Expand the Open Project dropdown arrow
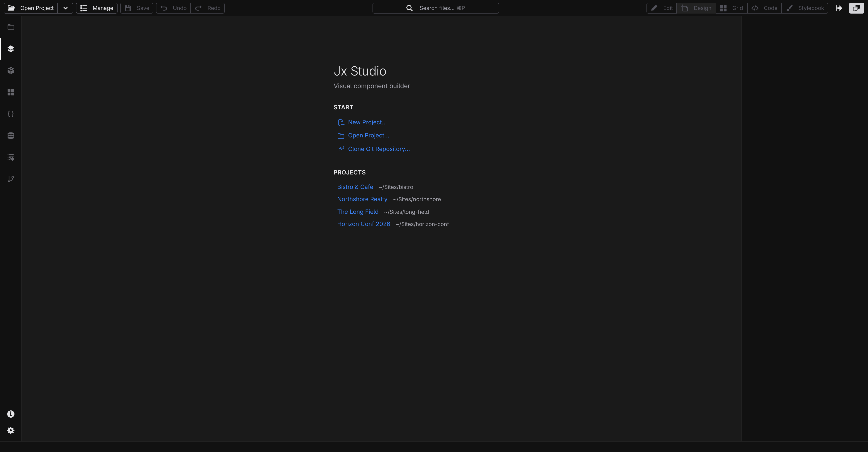This screenshot has height=452, width=868. [x=65, y=8]
